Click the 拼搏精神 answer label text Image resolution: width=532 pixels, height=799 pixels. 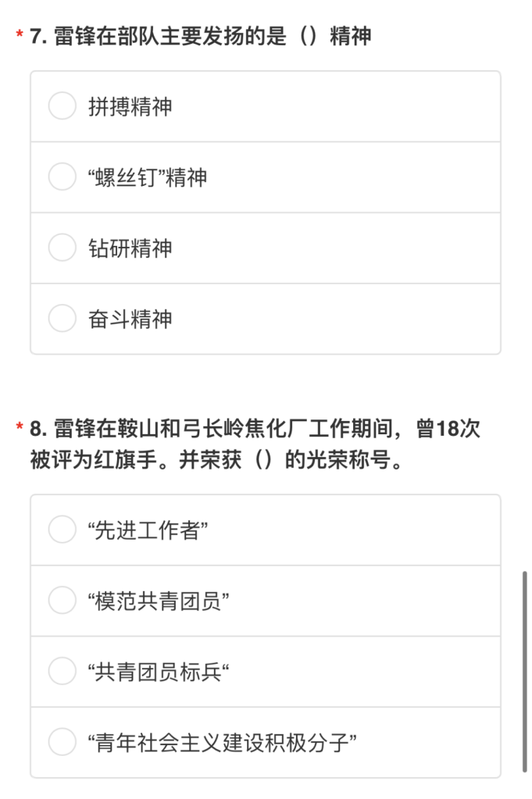tap(130, 107)
